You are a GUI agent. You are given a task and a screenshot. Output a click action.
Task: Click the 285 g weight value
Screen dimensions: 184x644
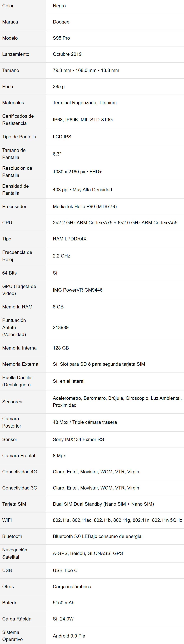tap(59, 86)
